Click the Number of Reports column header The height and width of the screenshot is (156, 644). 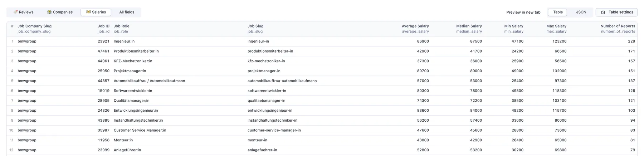[x=618, y=29]
